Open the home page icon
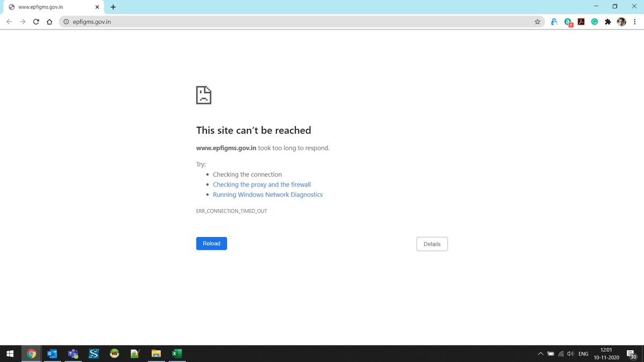This screenshot has width=644, height=362. tap(49, 22)
